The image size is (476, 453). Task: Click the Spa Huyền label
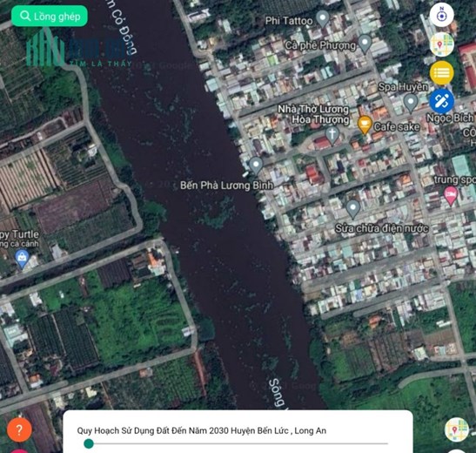pyautogui.click(x=403, y=87)
